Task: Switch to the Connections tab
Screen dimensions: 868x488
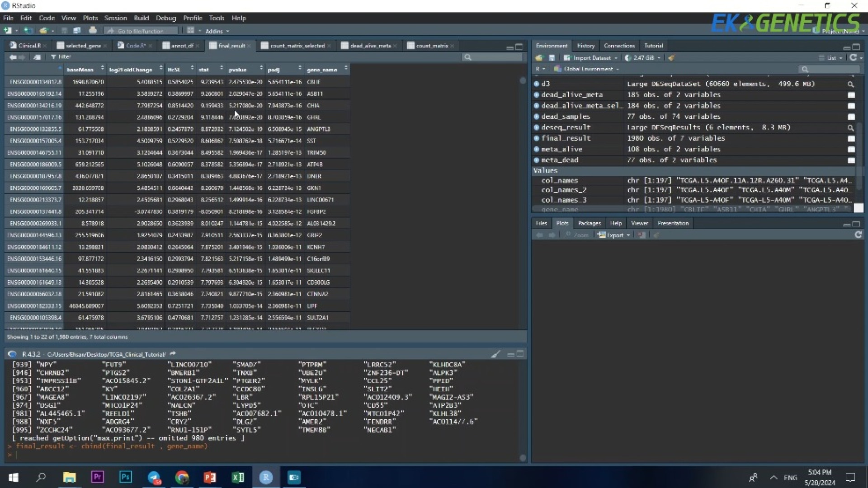Action: pos(619,46)
